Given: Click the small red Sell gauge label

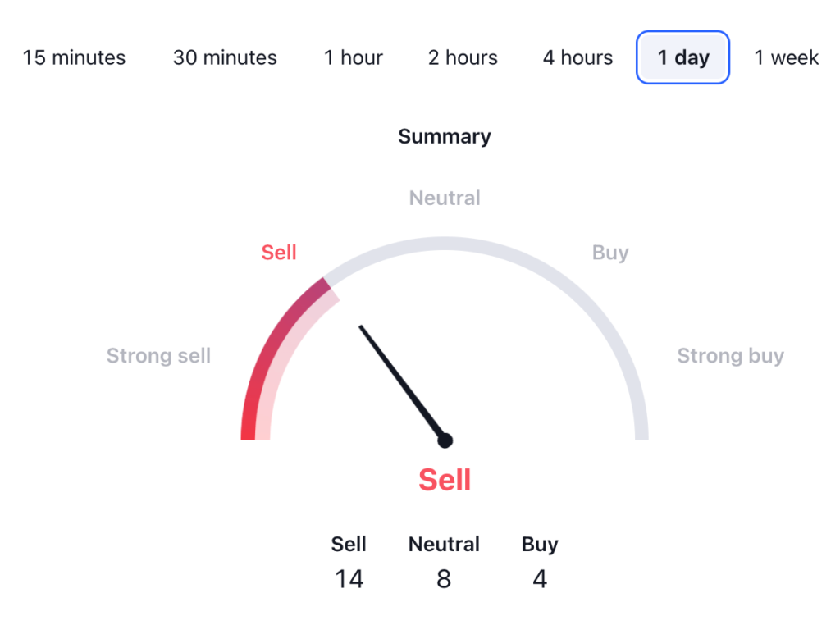Looking at the screenshot, I should point(279,253).
